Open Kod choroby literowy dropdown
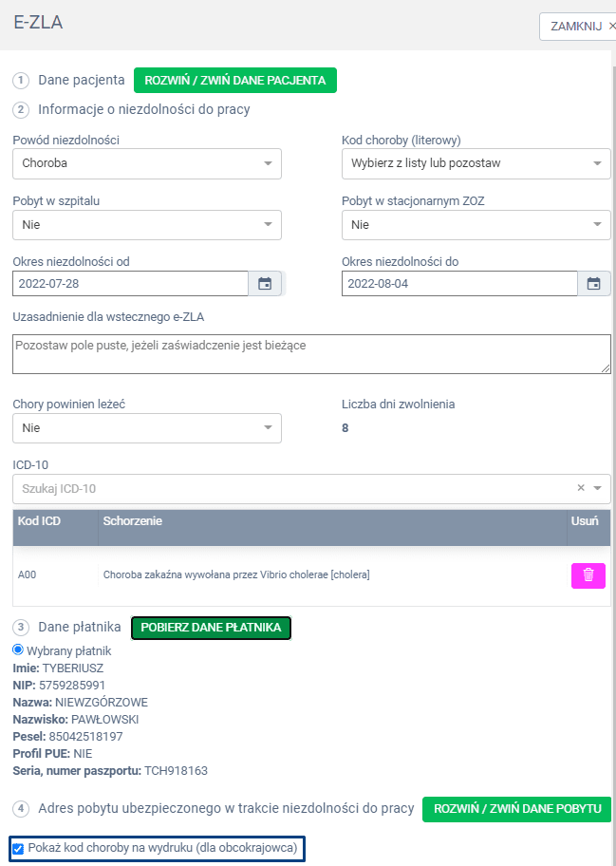 click(476, 163)
